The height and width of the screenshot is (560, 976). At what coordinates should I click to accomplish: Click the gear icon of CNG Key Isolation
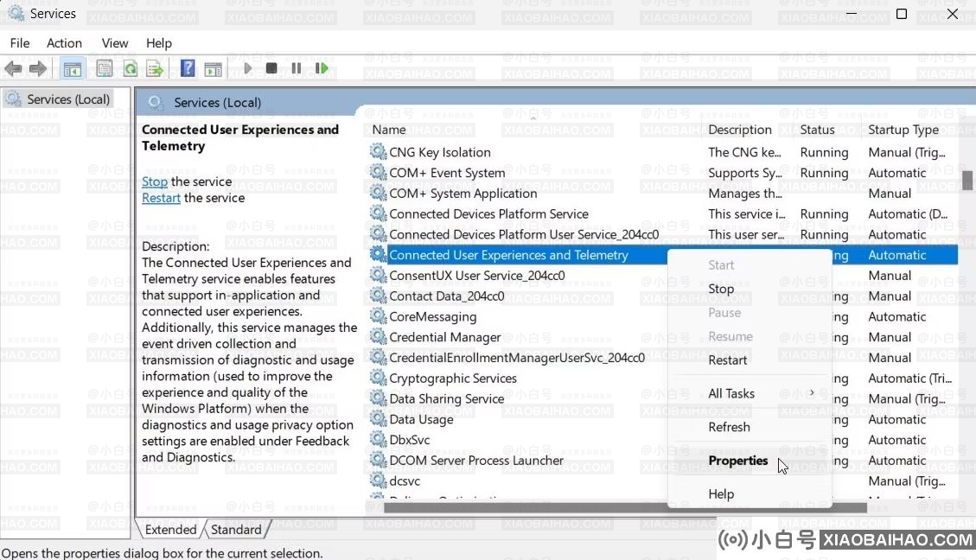[378, 151]
